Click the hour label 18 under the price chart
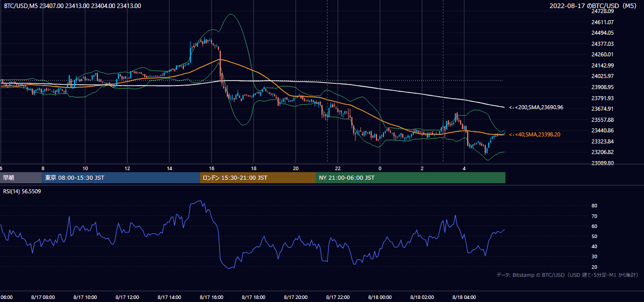 pyautogui.click(x=253, y=168)
